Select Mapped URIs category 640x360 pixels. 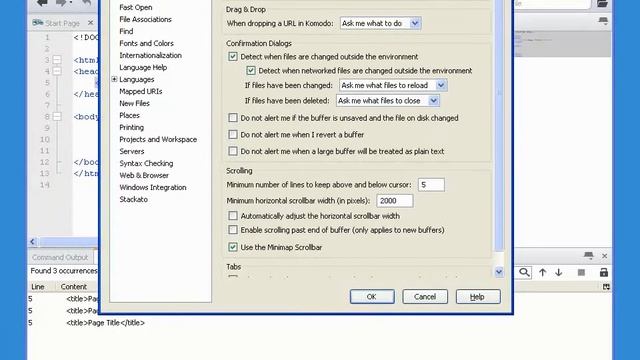pos(141,91)
